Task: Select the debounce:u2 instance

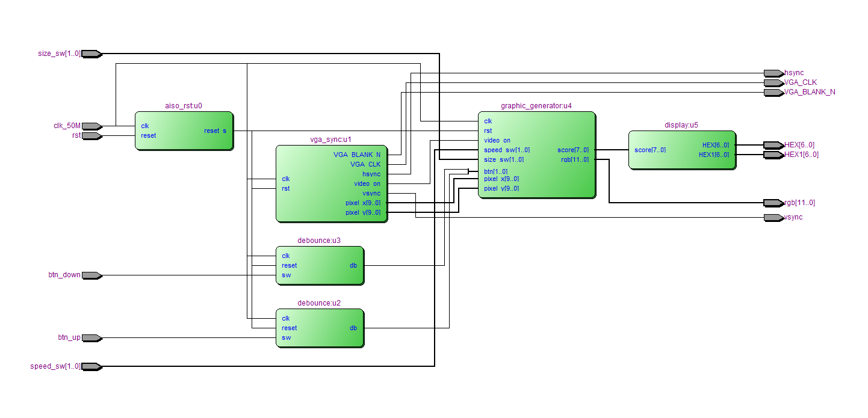Action: click(319, 328)
